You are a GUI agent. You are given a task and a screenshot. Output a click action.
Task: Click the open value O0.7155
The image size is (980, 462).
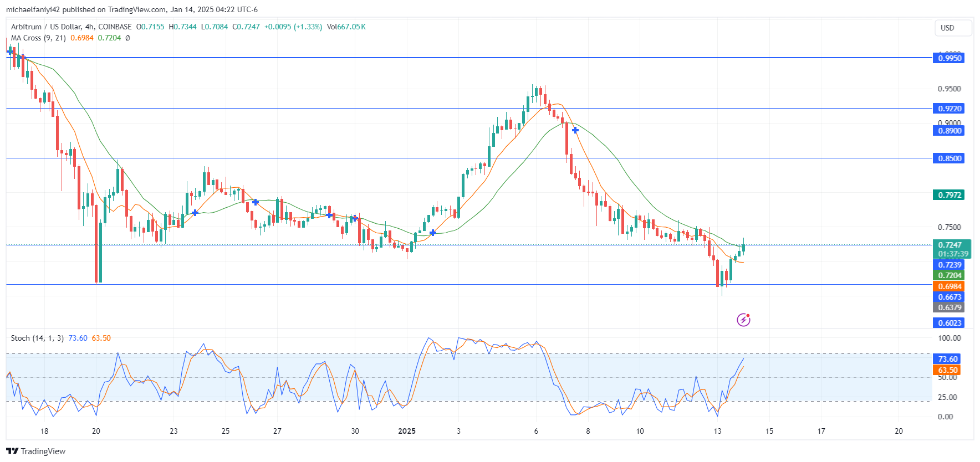(x=150, y=27)
